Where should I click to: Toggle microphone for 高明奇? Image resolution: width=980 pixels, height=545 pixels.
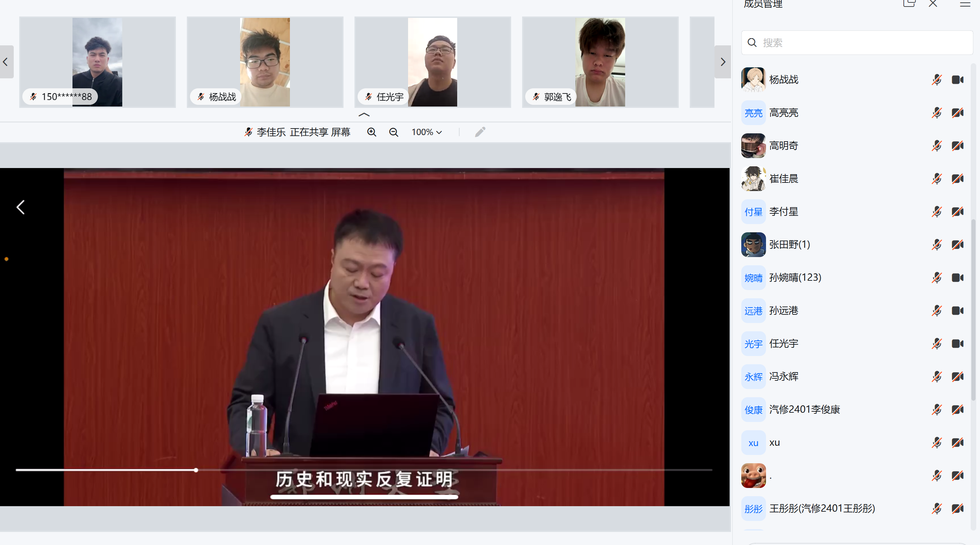[x=937, y=146]
